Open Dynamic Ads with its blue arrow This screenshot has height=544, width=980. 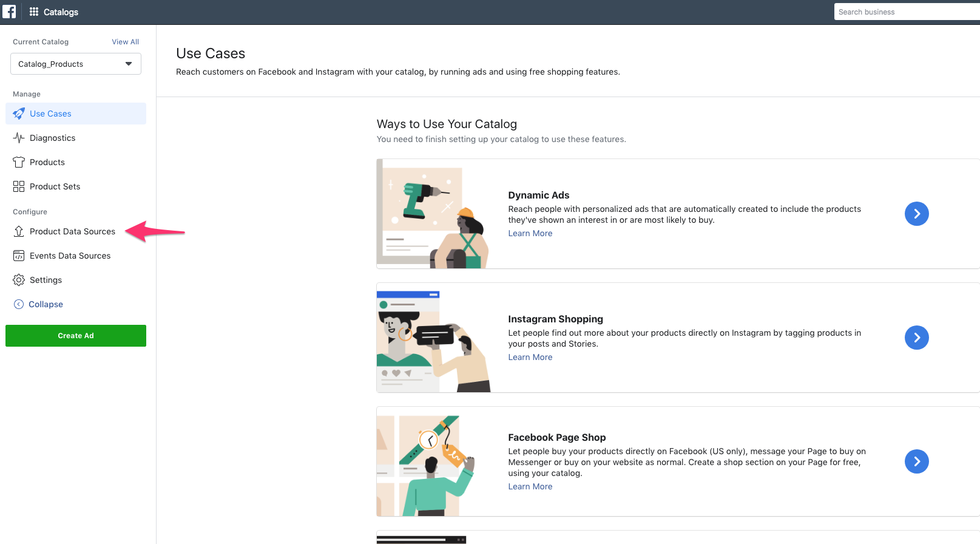click(x=916, y=214)
